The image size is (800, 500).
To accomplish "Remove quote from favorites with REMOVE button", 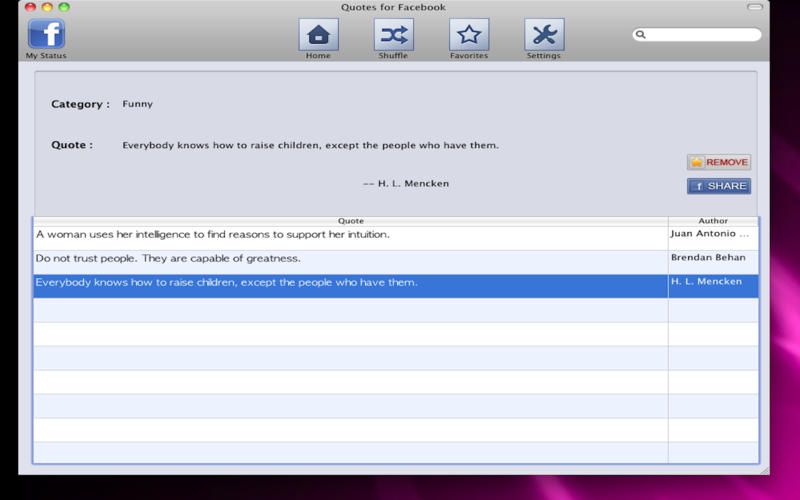I will pos(719,162).
